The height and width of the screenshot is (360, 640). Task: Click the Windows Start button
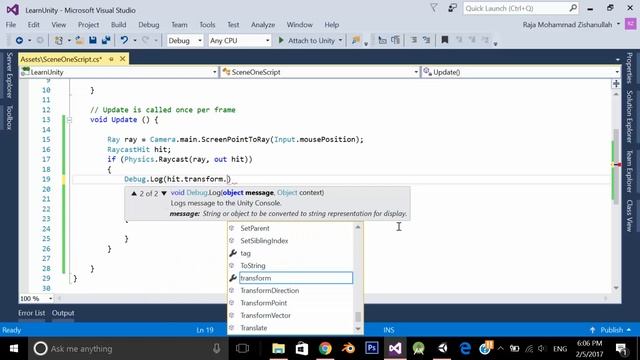13,349
